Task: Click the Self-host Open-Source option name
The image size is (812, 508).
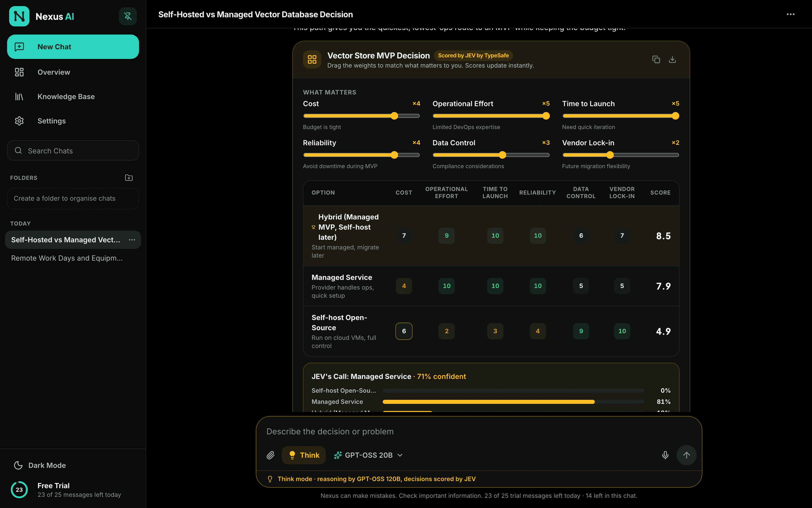Action: pos(339,323)
